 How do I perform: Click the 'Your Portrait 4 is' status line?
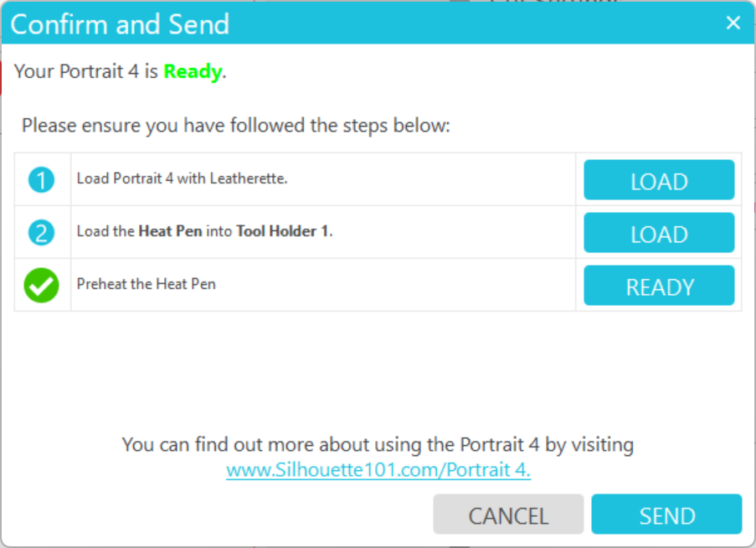point(85,71)
